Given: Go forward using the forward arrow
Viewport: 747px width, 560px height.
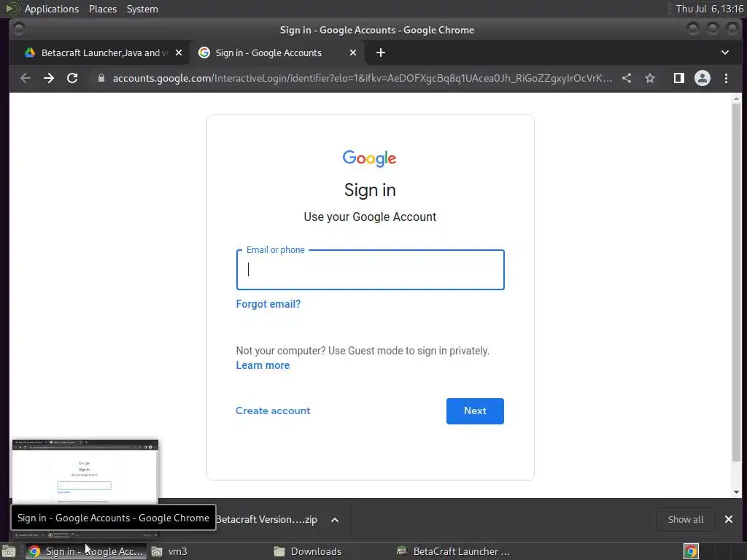Looking at the screenshot, I should click(x=49, y=78).
